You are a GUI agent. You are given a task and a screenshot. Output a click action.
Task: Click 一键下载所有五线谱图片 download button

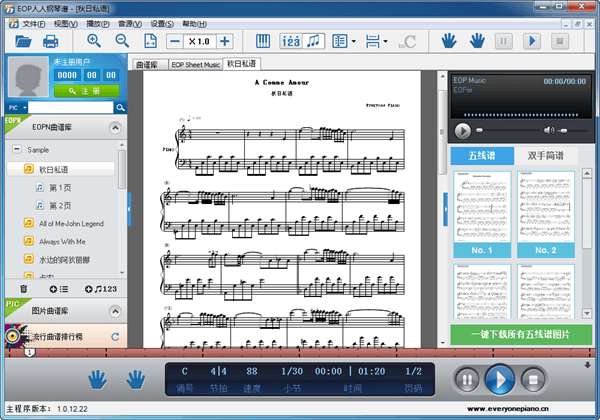coord(521,334)
